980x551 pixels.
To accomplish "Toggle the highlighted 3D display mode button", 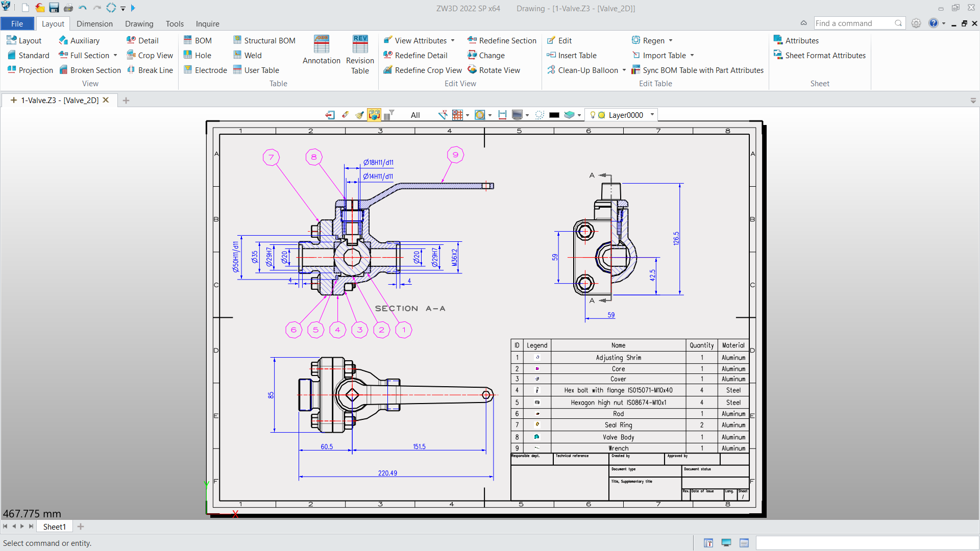I will (x=375, y=115).
